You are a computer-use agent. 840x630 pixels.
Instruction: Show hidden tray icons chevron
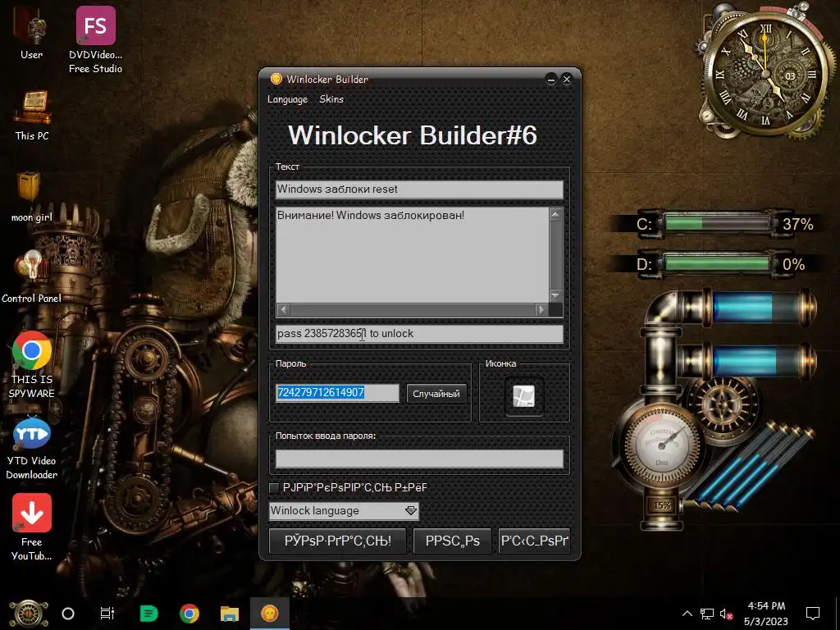(x=687, y=614)
